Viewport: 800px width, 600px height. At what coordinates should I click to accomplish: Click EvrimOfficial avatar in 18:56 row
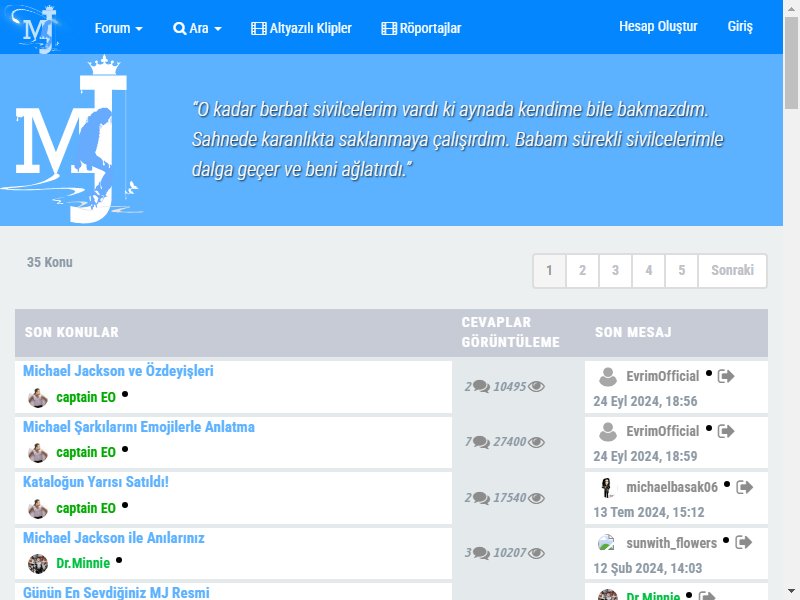608,377
